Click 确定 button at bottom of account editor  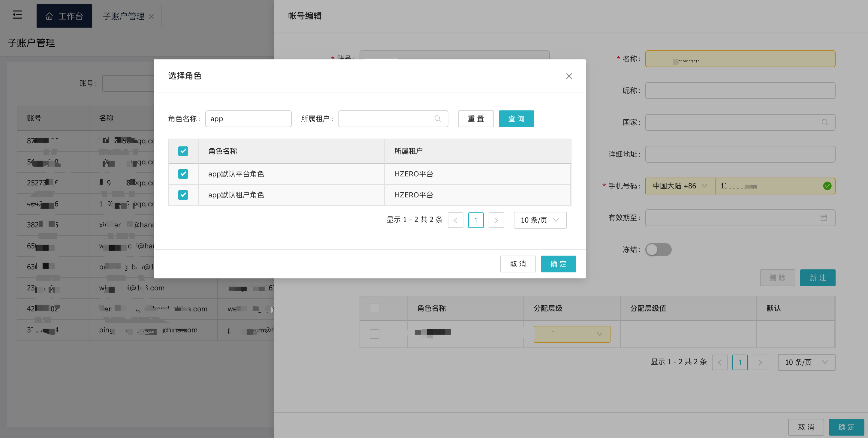[846, 427]
